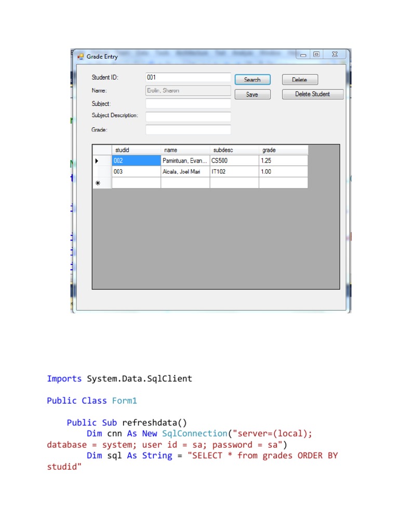Click the new-row asterisk row header
Viewport: 399px width, 532px height.
click(102, 183)
